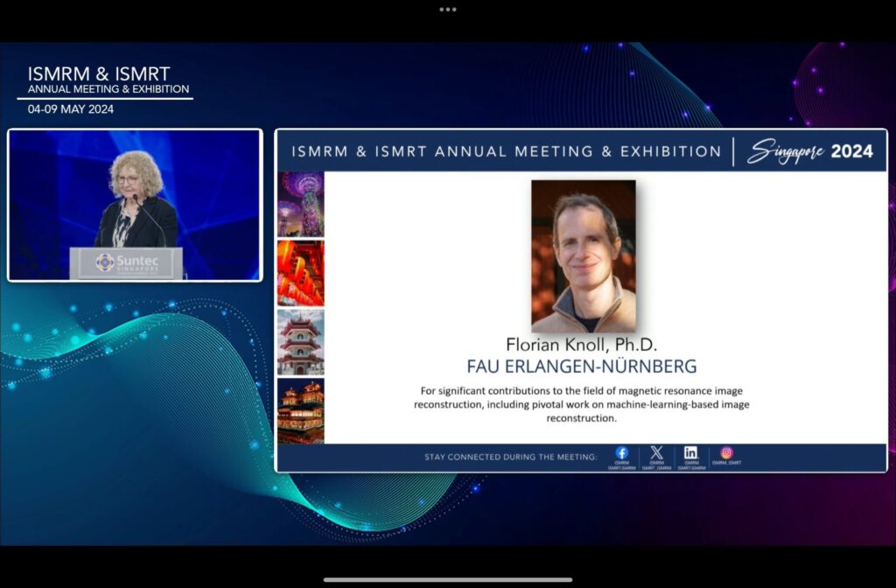Select the red lanterns thumbnail
Image resolution: width=896 pixels, height=588 pixels.
(x=301, y=273)
